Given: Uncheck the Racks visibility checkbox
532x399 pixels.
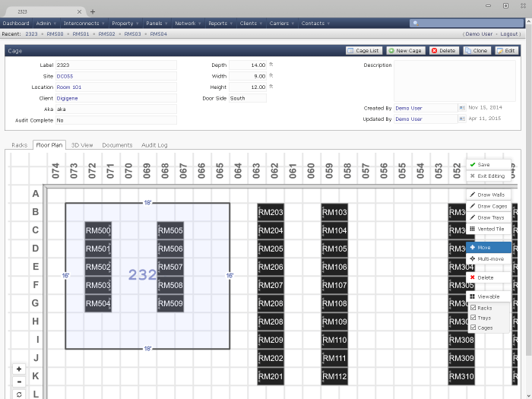Looking at the screenshot, I should coord(473,308).
